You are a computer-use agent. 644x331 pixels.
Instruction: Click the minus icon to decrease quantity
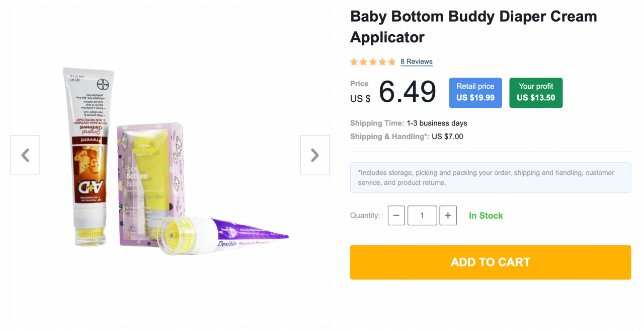[396, 215]
